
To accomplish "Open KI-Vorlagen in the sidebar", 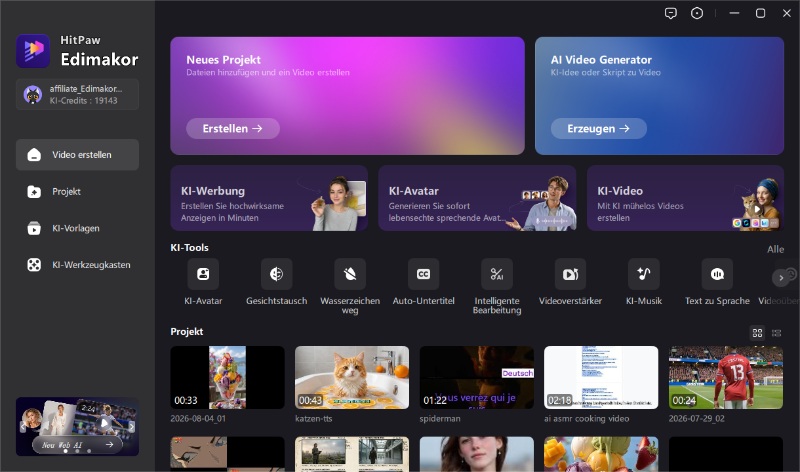I will [x=77, y=228].
